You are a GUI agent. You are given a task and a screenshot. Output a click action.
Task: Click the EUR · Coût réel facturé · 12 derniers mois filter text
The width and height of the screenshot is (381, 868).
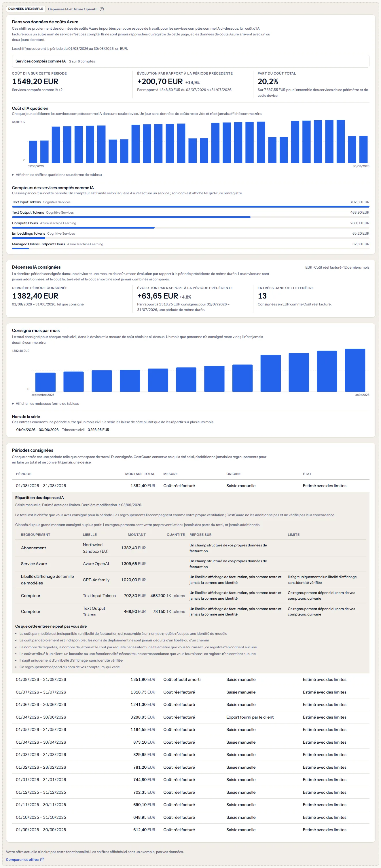click(337, 267)
